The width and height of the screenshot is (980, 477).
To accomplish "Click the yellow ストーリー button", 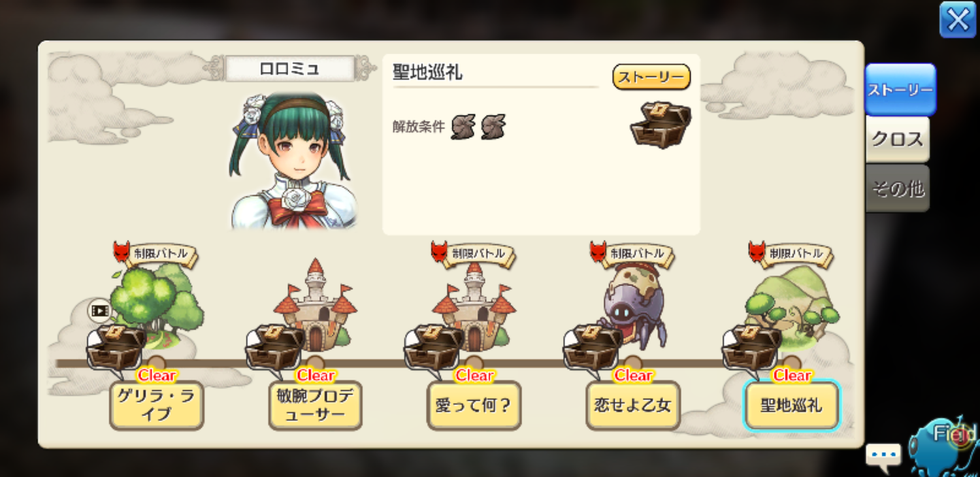I will point(651,77).
